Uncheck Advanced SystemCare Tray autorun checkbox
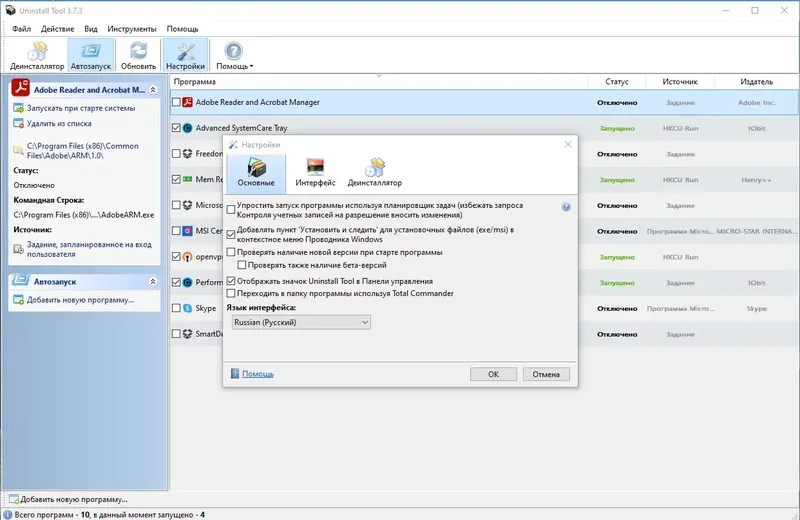 [x=176, y=128]
